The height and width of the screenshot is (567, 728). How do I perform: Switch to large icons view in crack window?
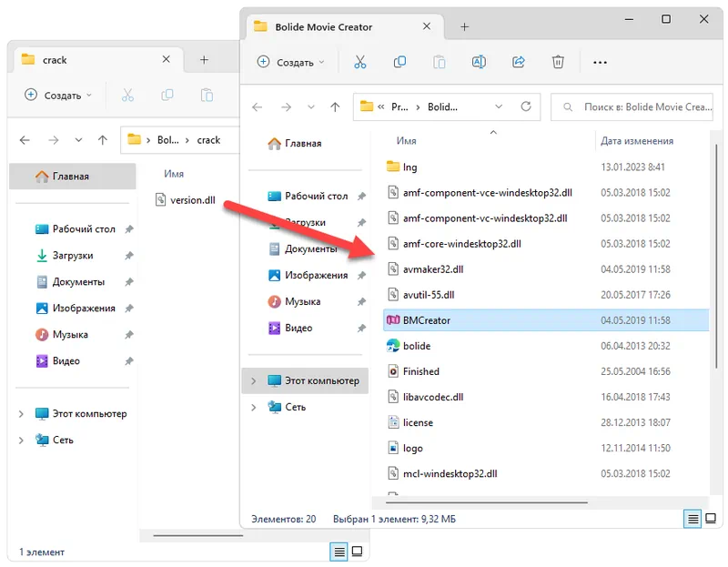coord(357,552)
